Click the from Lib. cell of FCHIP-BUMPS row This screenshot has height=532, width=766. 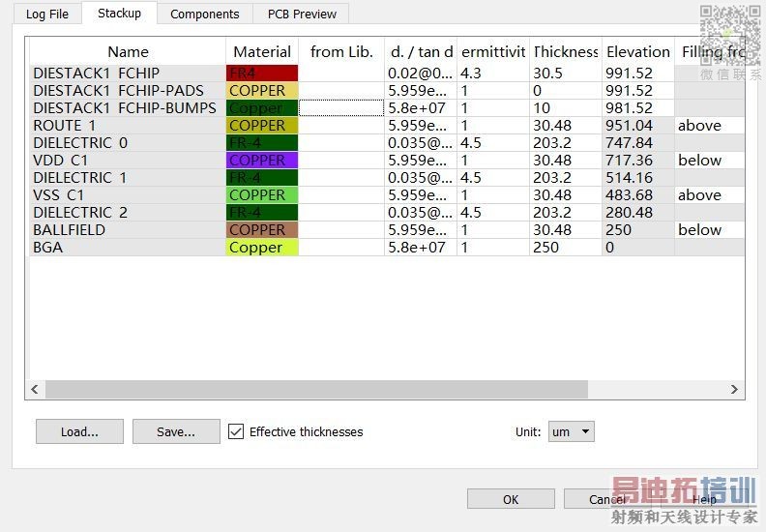[x=341, y=108]
